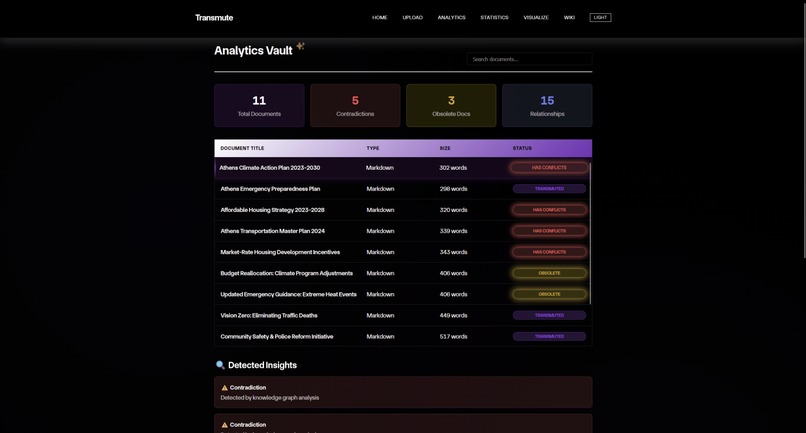Open Athens Climate Action Plan 2023-2030
The width and height of the screenshot is (806, 433).
coord(269,168)
